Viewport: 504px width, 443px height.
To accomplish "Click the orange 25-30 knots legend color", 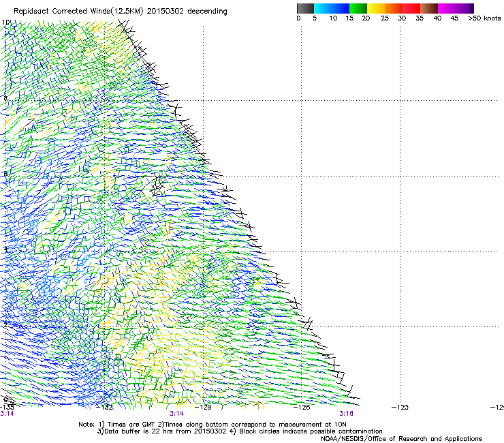I will [394, 8].
